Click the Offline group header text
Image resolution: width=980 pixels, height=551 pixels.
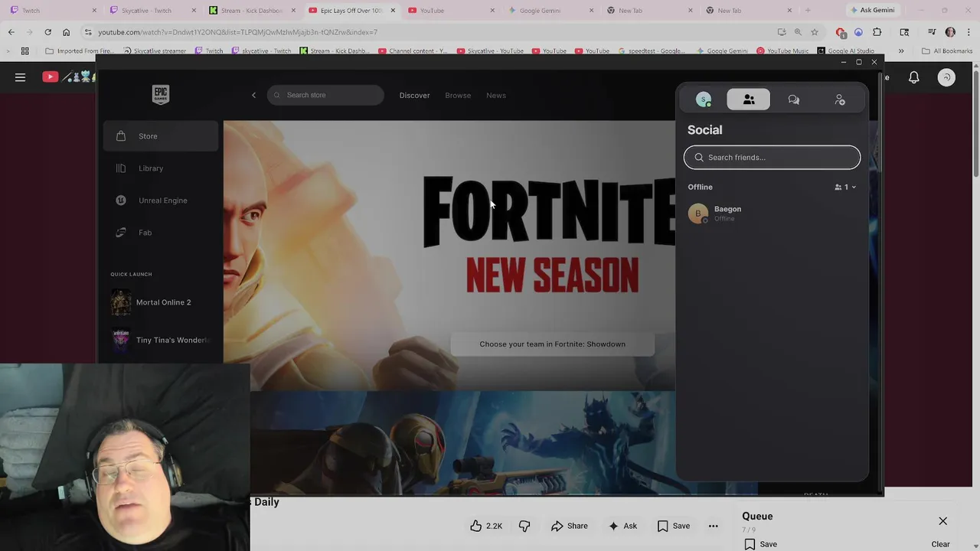[700, 187]
